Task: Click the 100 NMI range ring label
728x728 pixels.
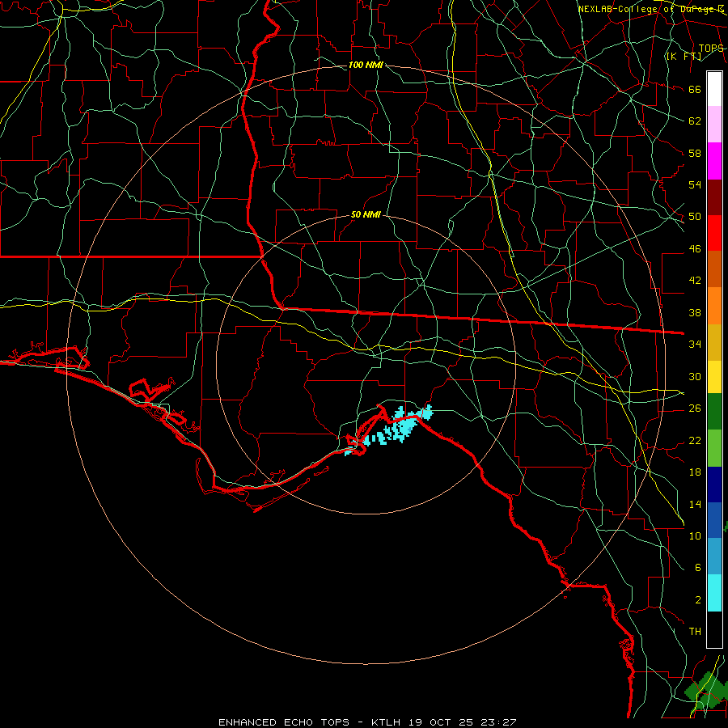Action: (366, 65)
